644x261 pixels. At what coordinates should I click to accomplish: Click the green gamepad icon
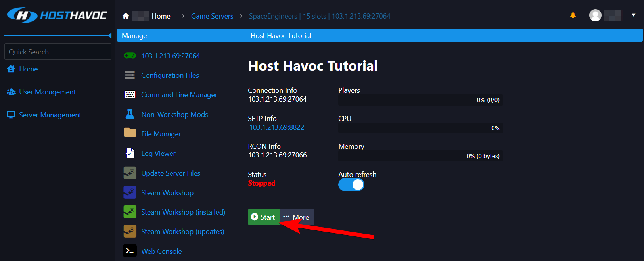pyautogui.click(x=130, y=56)
